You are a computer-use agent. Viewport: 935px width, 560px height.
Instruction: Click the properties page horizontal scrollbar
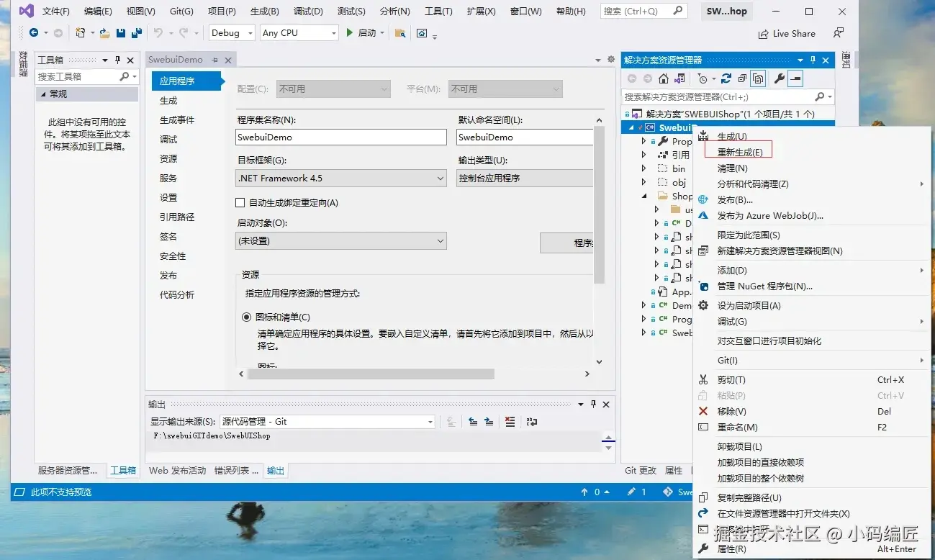(371, 374)
